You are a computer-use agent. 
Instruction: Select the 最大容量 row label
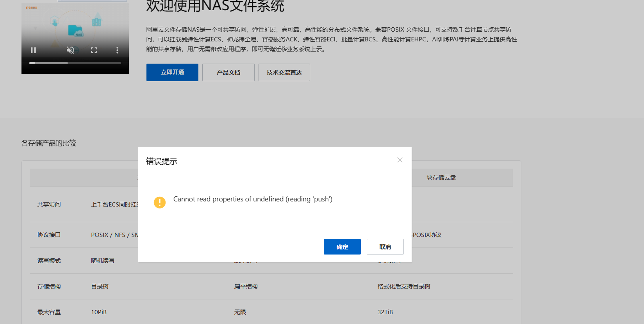(49, 312)
